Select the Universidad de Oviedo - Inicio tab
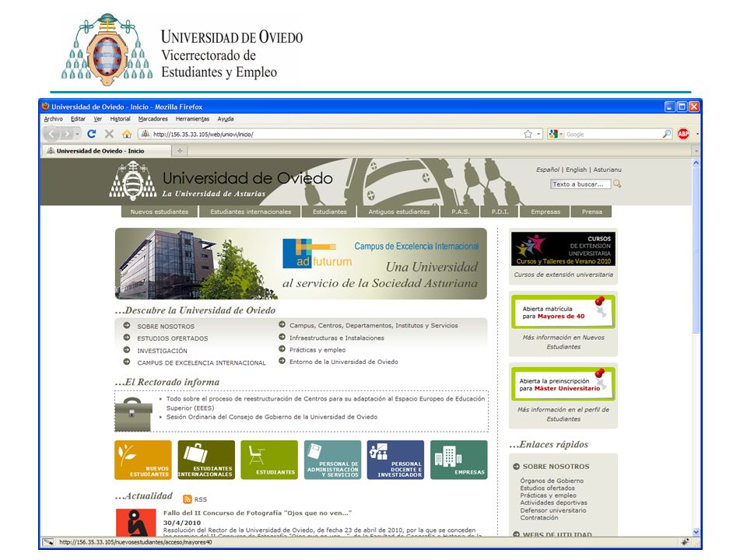This screenshot has width=747, height=560. 107,150
